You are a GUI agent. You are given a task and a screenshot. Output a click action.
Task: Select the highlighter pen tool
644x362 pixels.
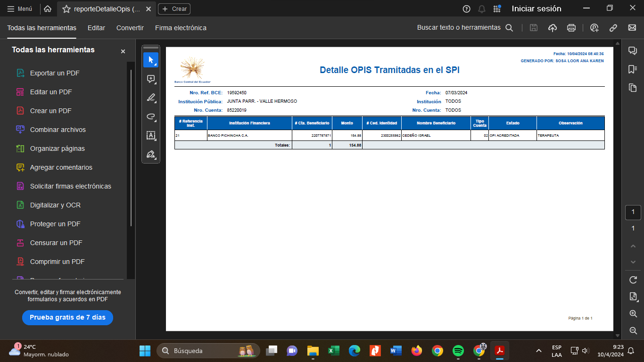point(151,98)
